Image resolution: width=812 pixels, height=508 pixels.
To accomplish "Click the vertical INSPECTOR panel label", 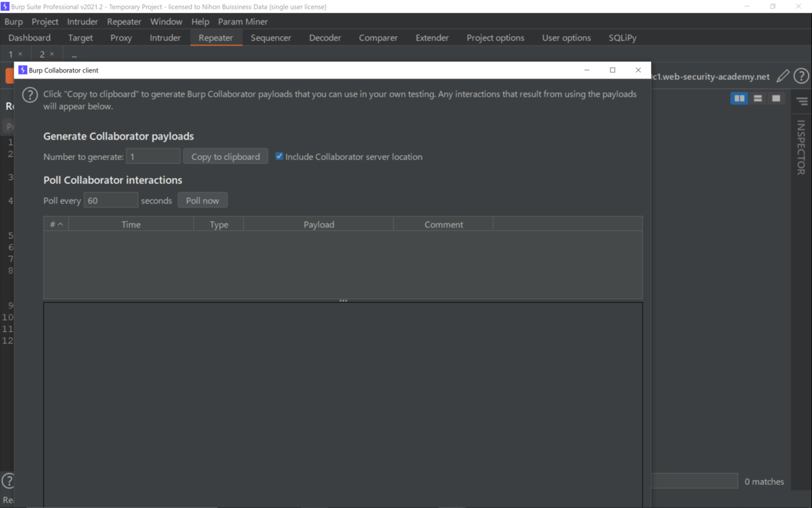I will 801,148.
